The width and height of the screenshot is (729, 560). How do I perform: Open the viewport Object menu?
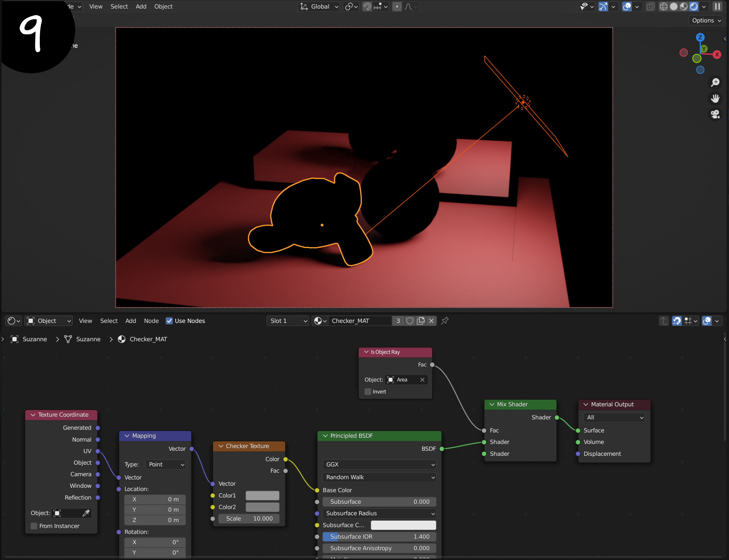163,7
